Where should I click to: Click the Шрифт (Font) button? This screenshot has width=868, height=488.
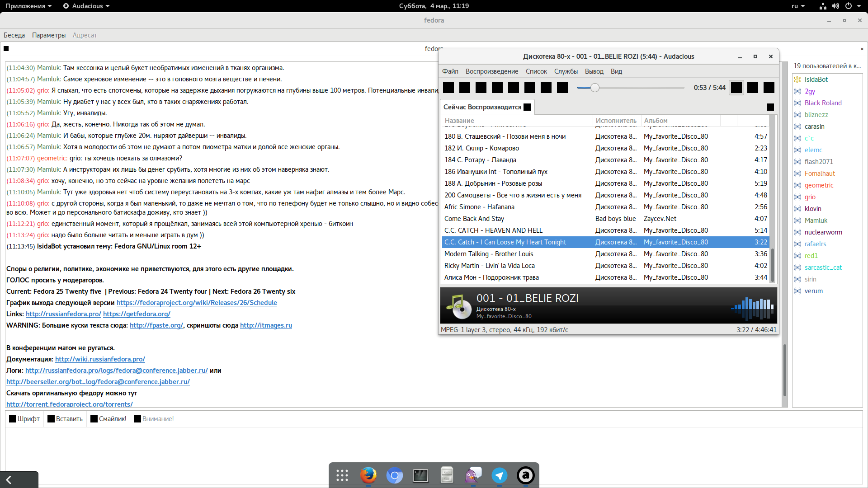tap(24, 419)
